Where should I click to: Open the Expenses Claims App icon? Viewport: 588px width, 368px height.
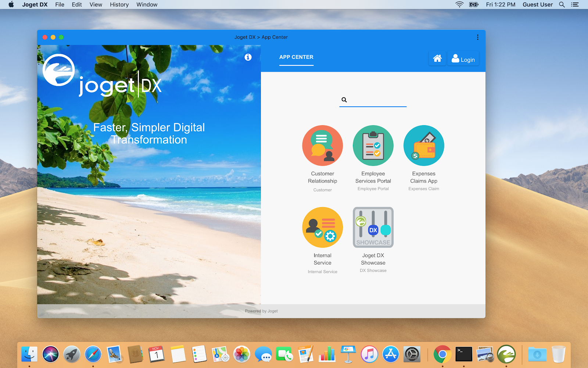(x=424, y=146)
